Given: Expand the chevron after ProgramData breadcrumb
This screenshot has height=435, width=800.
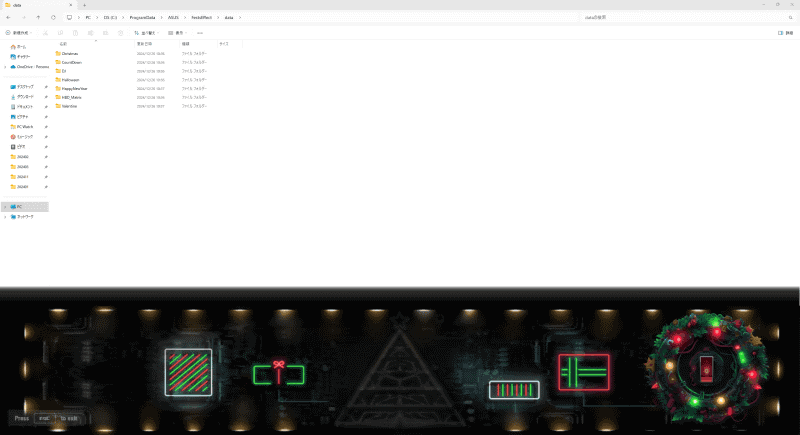Looking at the screenshot, I should click(162, 17).
